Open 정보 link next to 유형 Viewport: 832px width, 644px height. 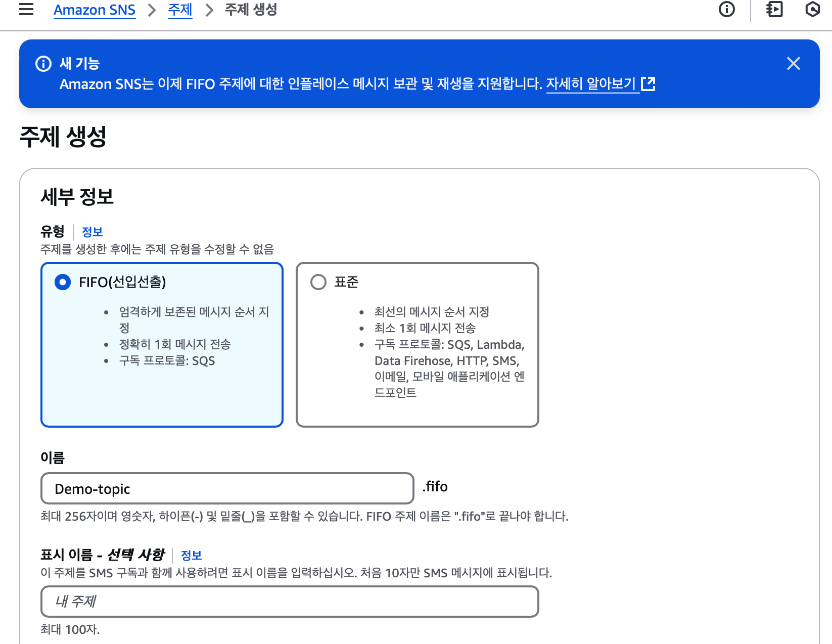93,232
